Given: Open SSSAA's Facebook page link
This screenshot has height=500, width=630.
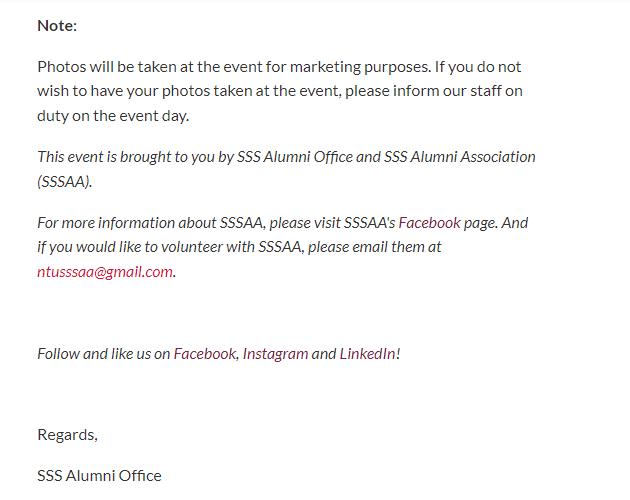Looking at the screenshot, I should 429,223.
